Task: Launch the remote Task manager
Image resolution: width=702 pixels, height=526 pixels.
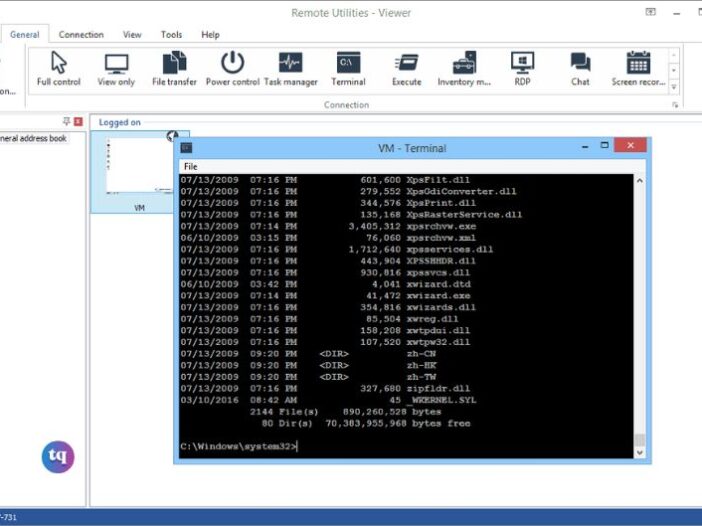Action: click(x=291, y=69)
